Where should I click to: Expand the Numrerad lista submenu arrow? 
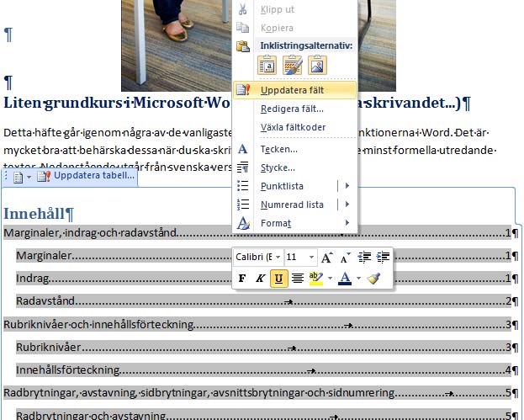pos(347,204)
